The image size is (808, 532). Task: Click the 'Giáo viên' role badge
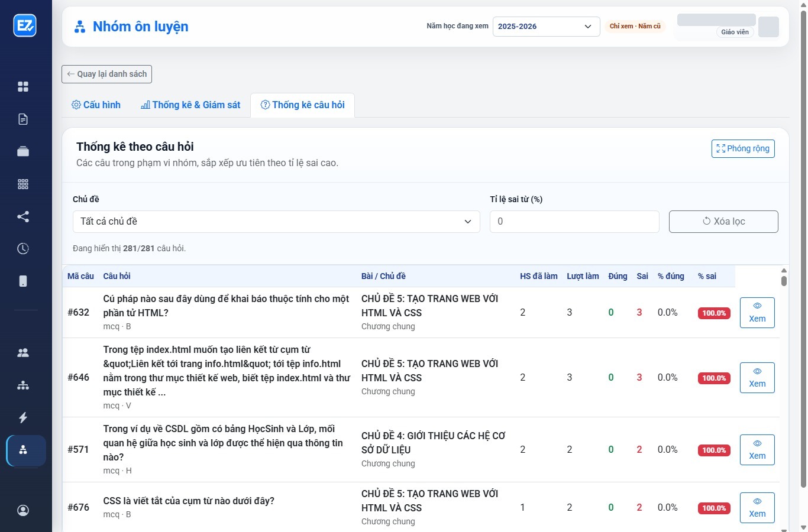pyautogui.click(x=735, y=32)
